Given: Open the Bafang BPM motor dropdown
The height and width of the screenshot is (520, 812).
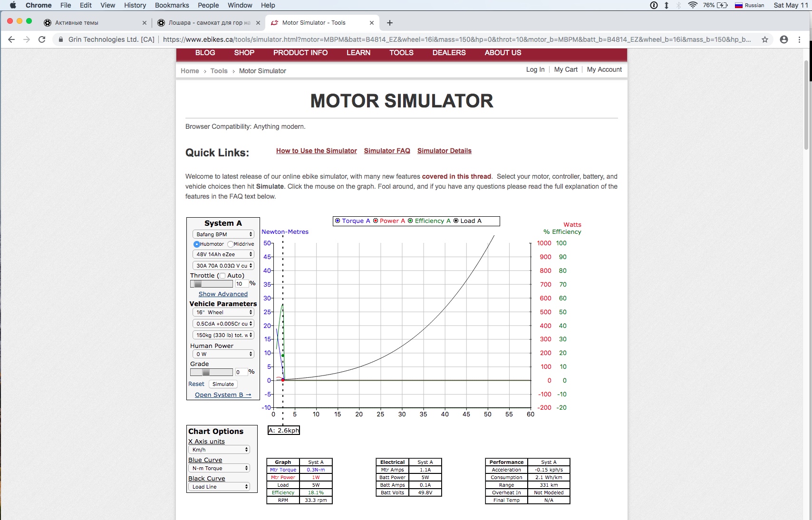Looking at the screenshot, I should (223, 234).
